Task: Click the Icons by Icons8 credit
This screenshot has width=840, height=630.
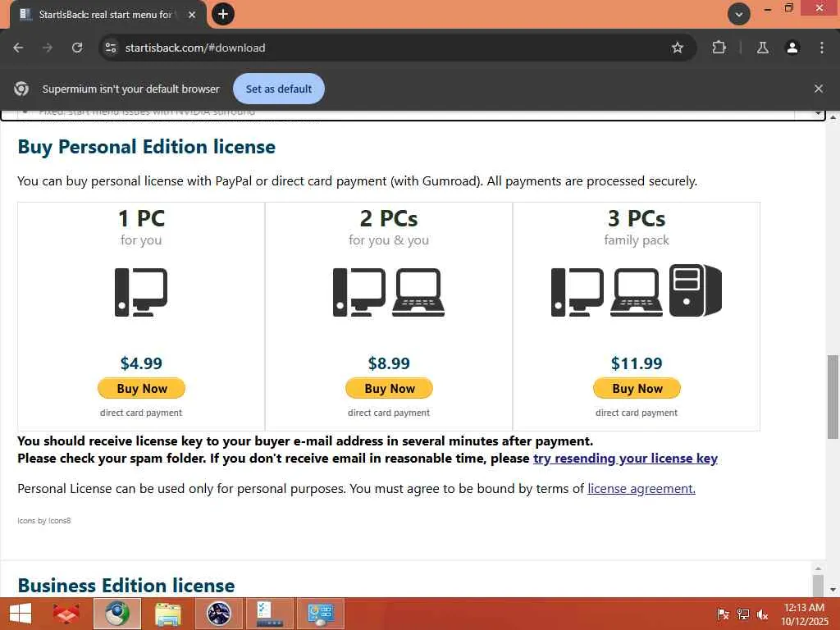Action: tap(44, 521)
